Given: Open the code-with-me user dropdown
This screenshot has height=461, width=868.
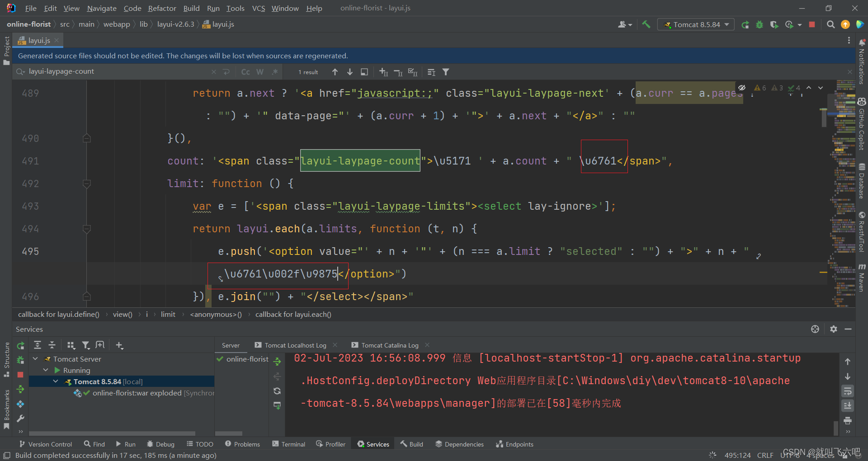Looking at the screenshot, I should (625, 24).
